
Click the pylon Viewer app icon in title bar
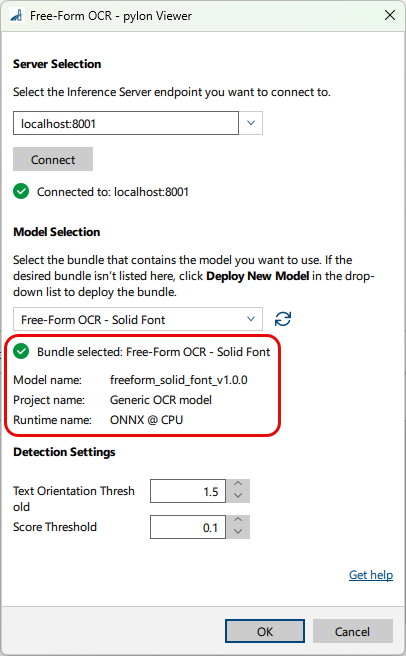[16, 16]
